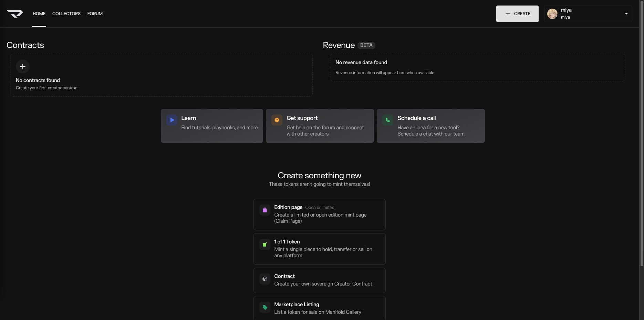Open the Forum menu item

pos(95,14)
